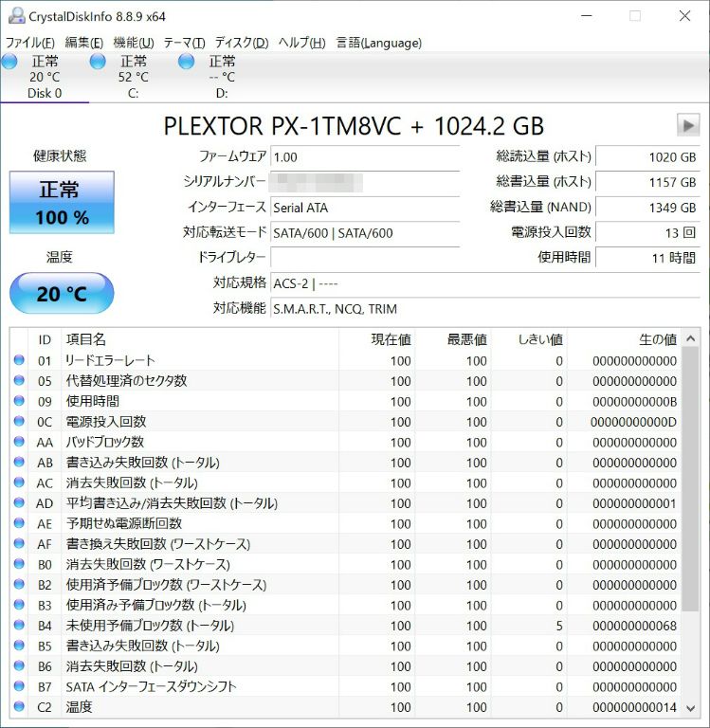Click the transfer mode field SATA/600 | SATA/600

tap(365, 232)
